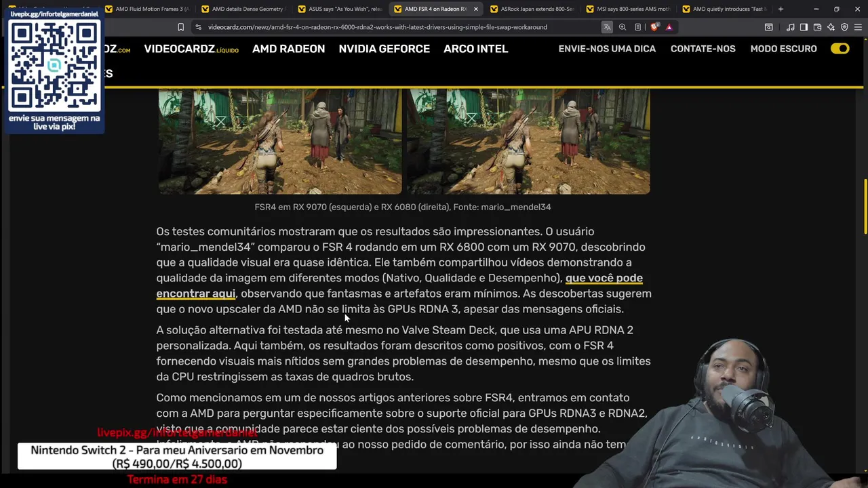
Task: Open the Leo AI sparkle icon
Action: (831, 27)
